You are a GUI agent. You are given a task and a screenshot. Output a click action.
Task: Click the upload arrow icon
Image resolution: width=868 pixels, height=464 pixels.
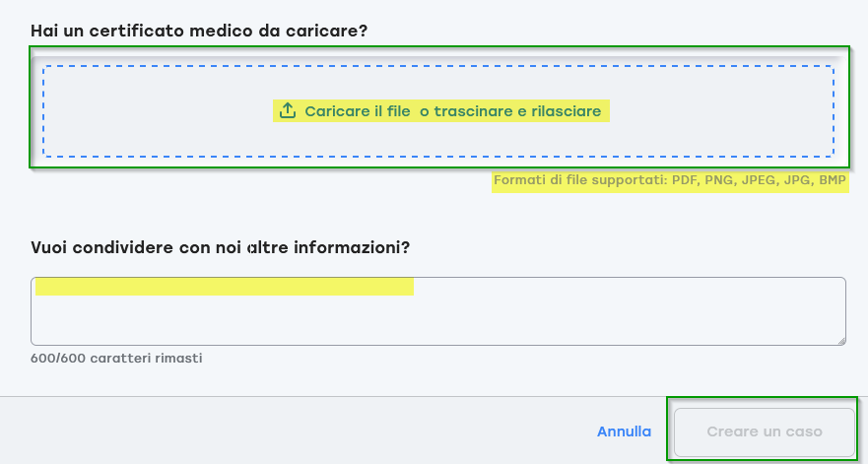point(288,111)
